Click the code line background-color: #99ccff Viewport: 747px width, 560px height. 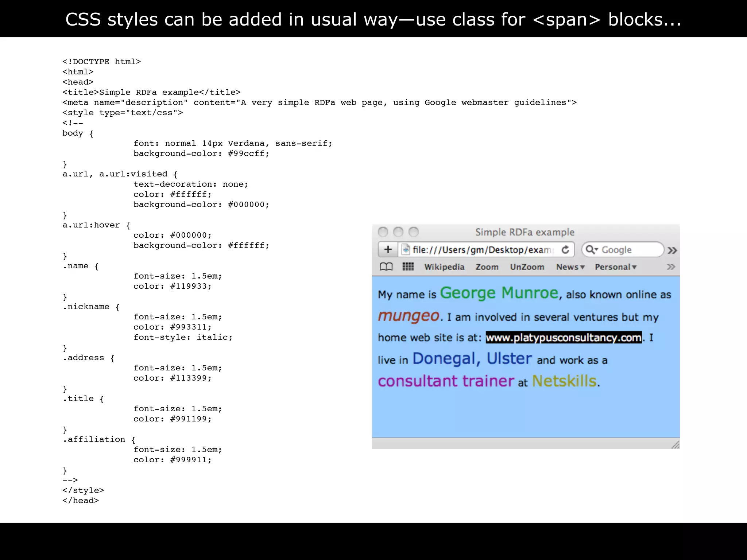201,153
